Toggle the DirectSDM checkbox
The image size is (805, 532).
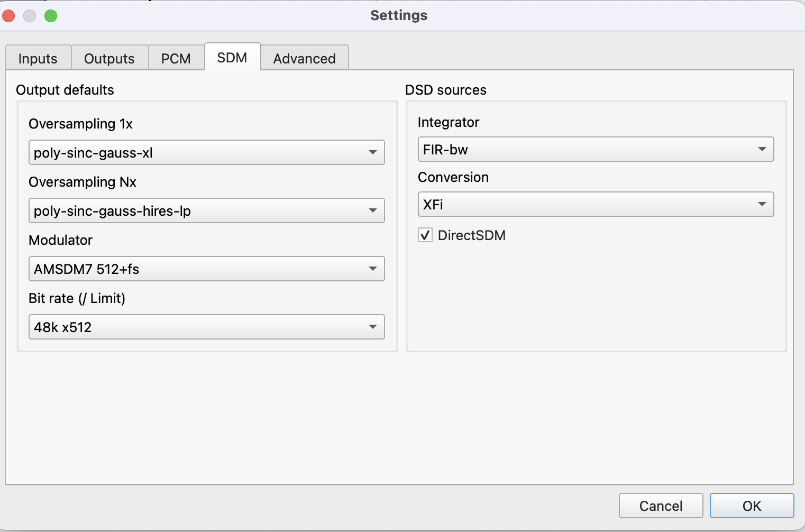tap(425, 235)
